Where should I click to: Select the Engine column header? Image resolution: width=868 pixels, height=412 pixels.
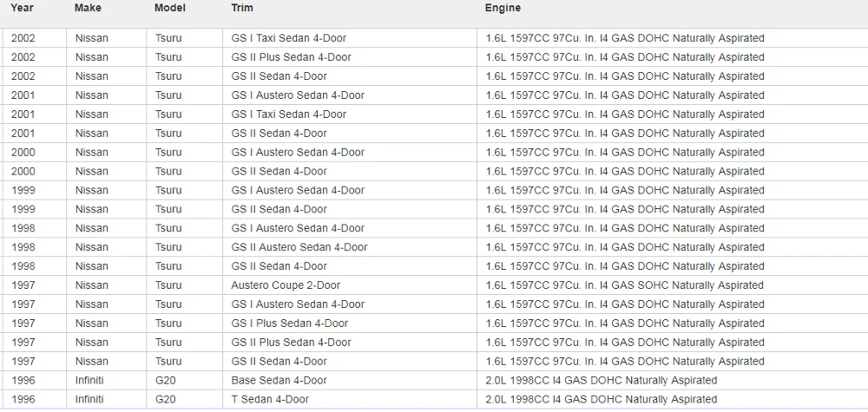(503, 8)
